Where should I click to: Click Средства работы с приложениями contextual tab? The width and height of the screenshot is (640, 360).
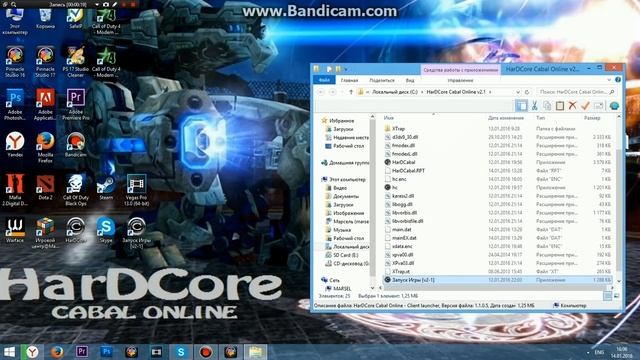(x=460, y=70)
